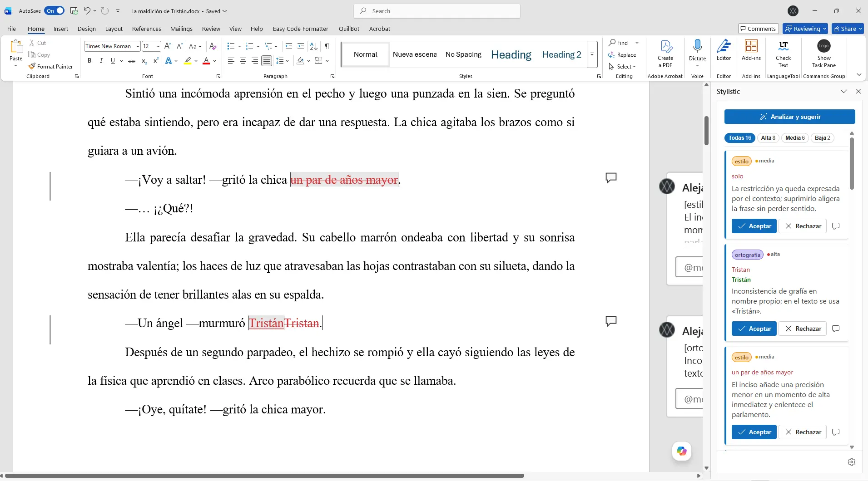This screenshot has width=868, height=481.
Task: Open Add-ins gallery
Action: pyautogui.click(x=751, y=50)
